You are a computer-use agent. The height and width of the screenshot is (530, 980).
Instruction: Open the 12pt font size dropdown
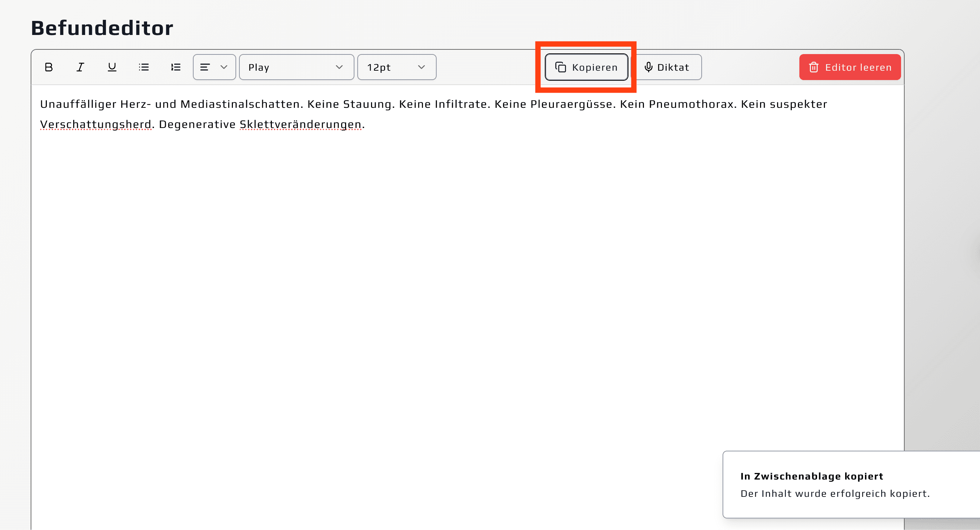pyautogui.click(x=397, y=67)
